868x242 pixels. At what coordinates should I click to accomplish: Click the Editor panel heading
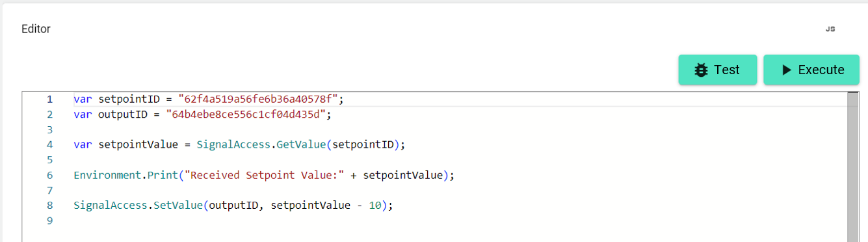36,29
